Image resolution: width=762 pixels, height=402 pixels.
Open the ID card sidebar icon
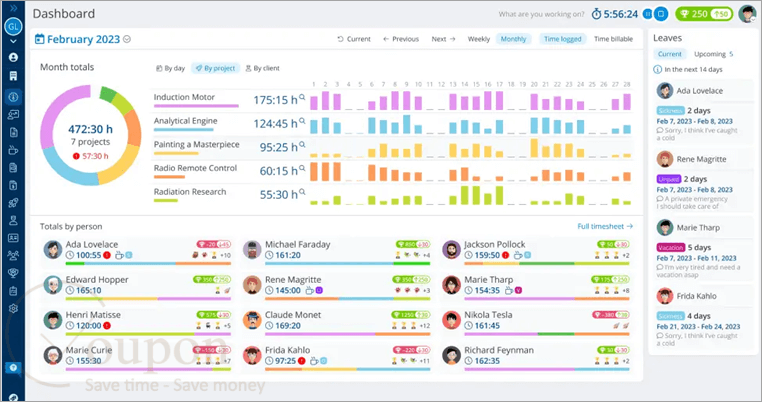pos(13,238)
